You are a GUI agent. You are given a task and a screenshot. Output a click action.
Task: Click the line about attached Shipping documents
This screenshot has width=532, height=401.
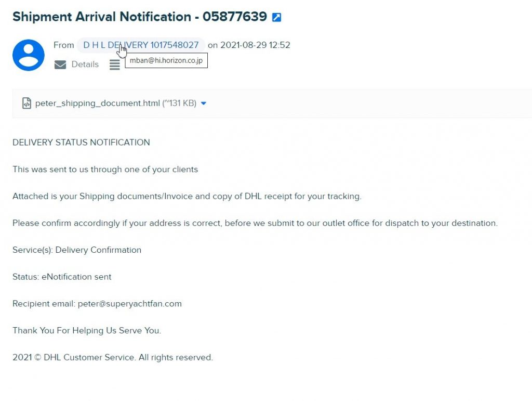pos(187,196)
